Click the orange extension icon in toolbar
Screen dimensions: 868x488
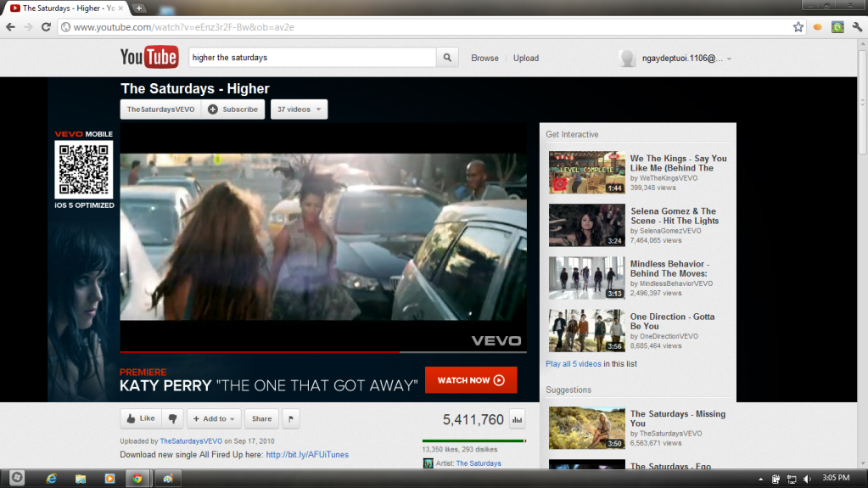point(818,26)
